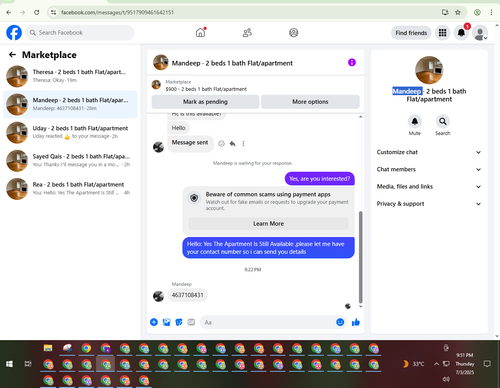Open more options dots beside 'Message sent'
The height and width of the screenshot is (388, 500).
pyautogui.click(x=243, y=144)
